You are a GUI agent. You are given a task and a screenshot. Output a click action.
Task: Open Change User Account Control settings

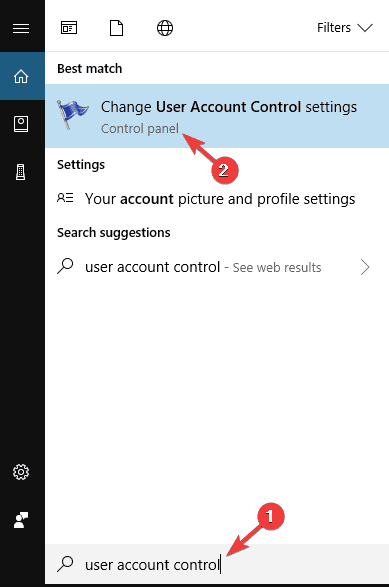(217, 116)
